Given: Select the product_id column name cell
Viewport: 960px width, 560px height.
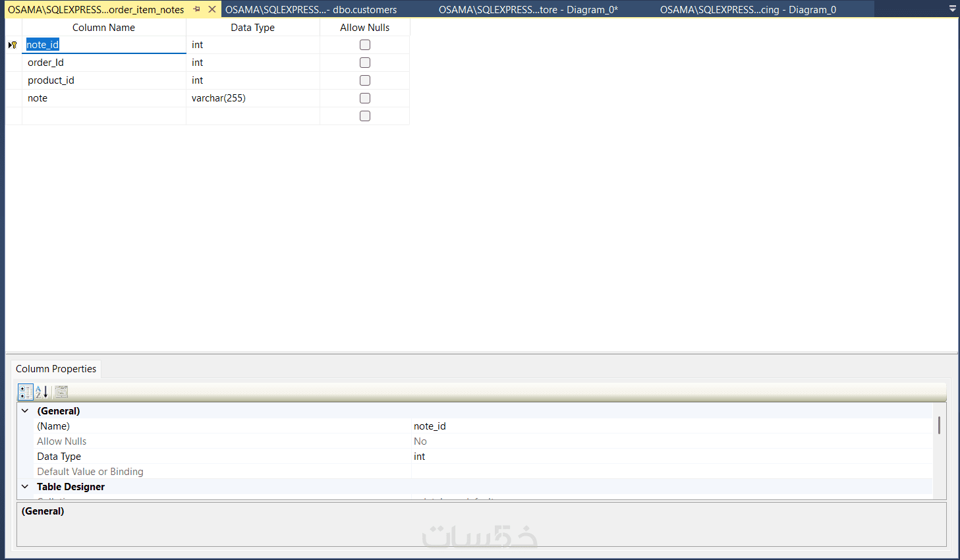Looking at the screenshot, I should [x=104, y=80].
